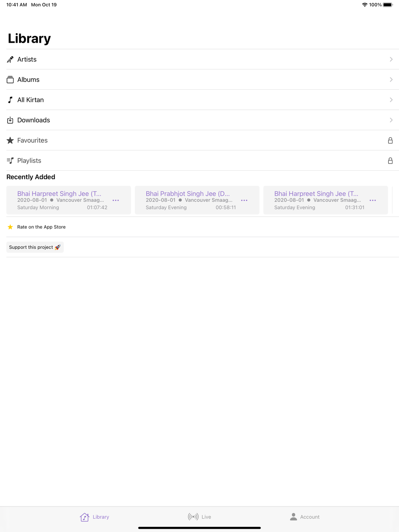Viewport: 399px width, 532px height.
Task: Select the Library tab
Action: (95, 517)
